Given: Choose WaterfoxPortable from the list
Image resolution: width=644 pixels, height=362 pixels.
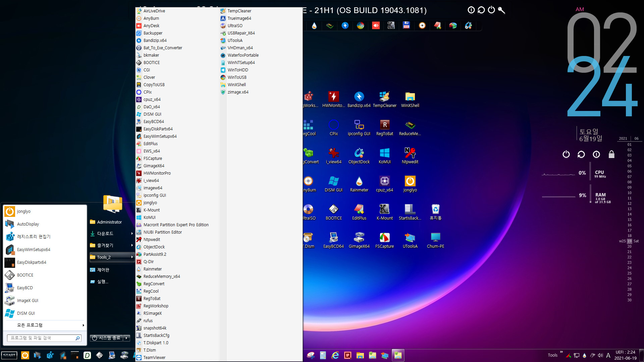Looking at the screenshot, I should 261,55.
